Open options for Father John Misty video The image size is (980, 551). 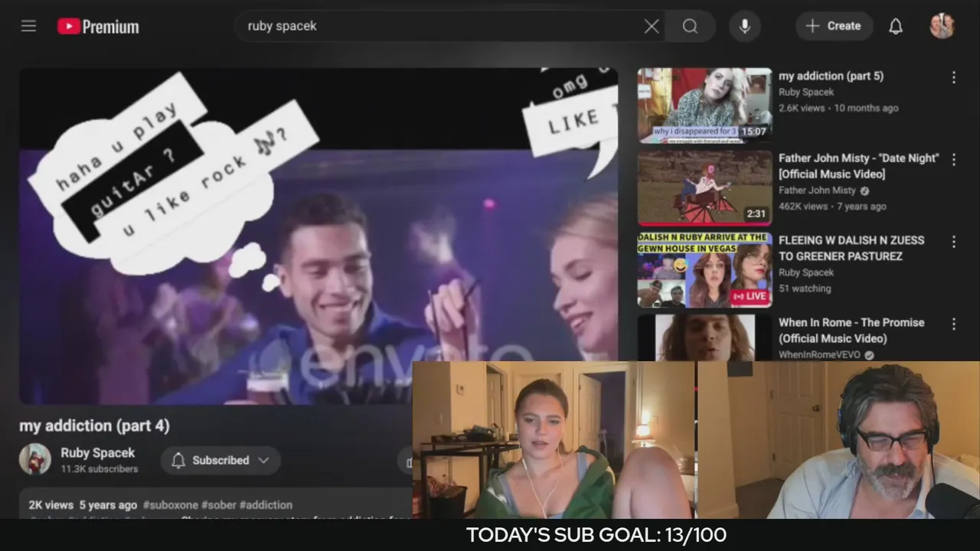click(x=954, y=159)
